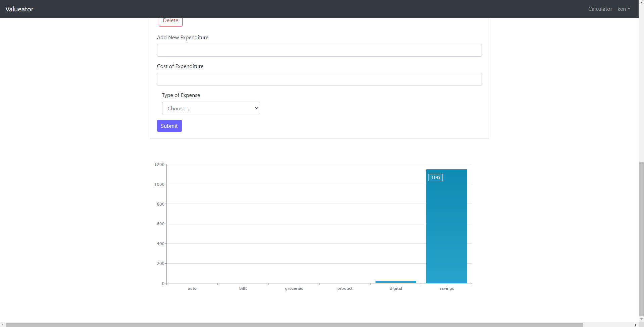Open the Valueator home brand link
644x327 pixels.
pyautogui.click(x=19, y=9)
